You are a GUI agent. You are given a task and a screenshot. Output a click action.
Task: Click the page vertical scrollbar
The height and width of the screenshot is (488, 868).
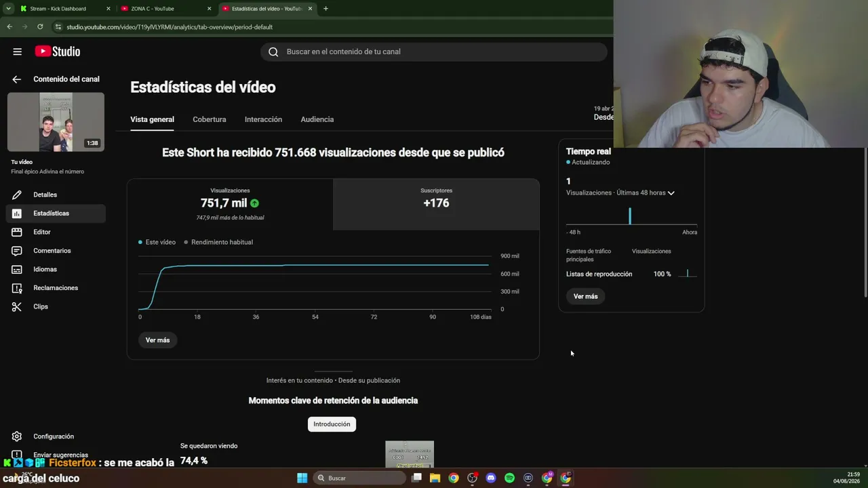coord(865,222)
